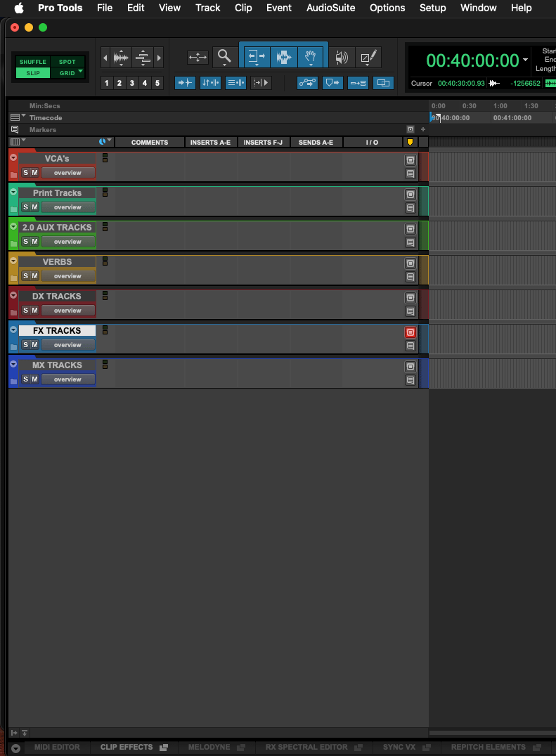Open VERBS track comments icon
The width and height of the screenshot is (556, 756).
(410, 277)
